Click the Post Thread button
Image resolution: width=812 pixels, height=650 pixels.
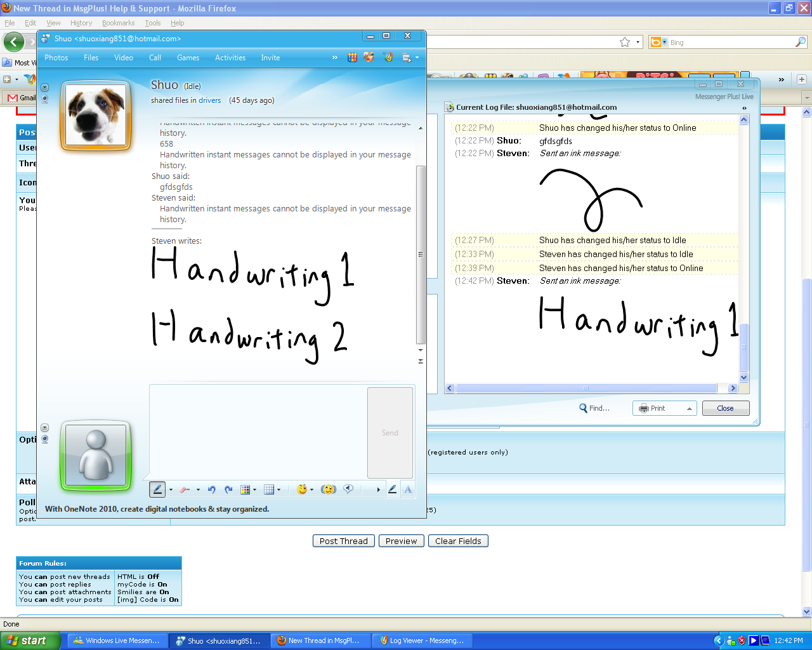click(x=343, y=541)
